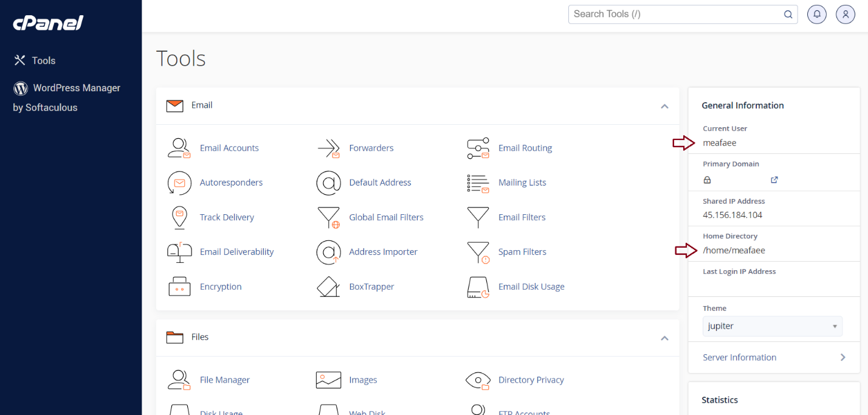This screenshot has height=415, width=868.
Task: Open the File Manager icon
Action: 179,380
